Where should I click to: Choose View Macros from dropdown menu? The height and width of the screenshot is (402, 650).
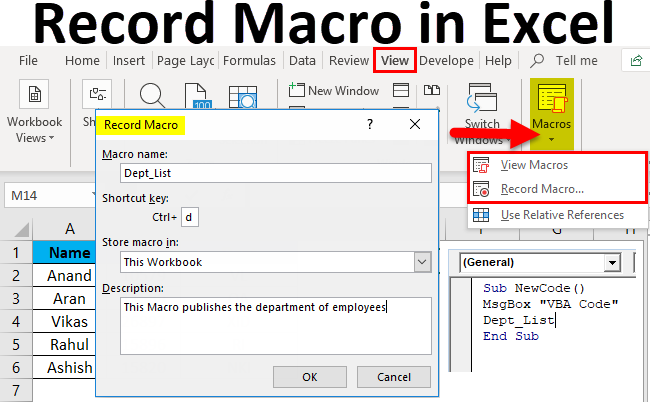(x=534, y=165)
